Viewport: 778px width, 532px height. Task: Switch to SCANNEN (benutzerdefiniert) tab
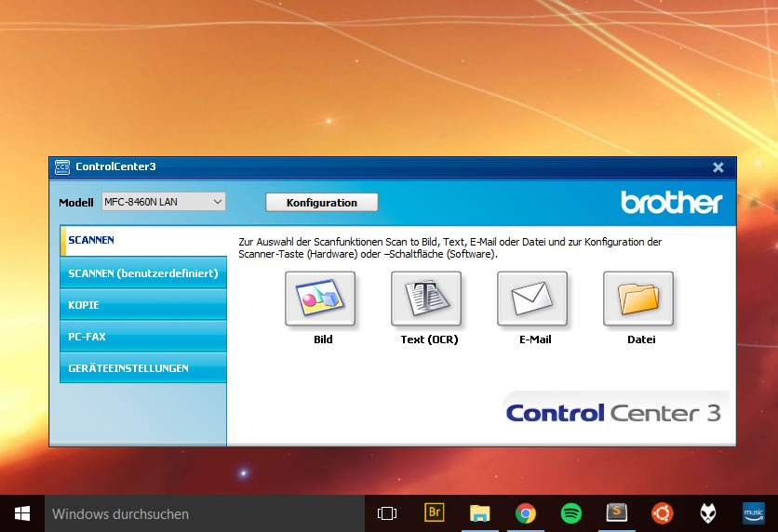point(143,273)
